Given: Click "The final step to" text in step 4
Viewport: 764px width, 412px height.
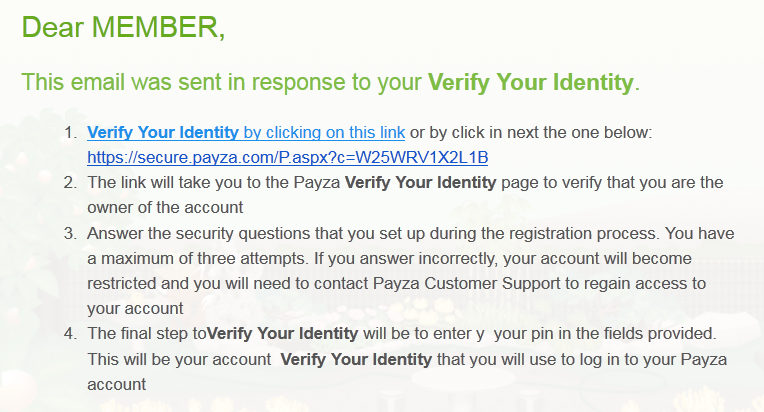Looking at the screenshot, I should click(146, 333).
